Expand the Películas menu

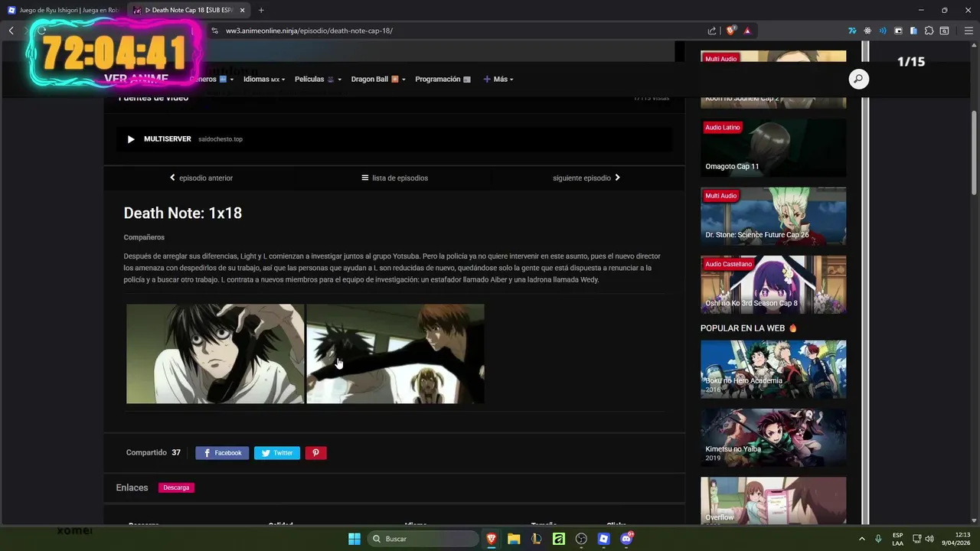pyautogui.click(x=318, y=80)
